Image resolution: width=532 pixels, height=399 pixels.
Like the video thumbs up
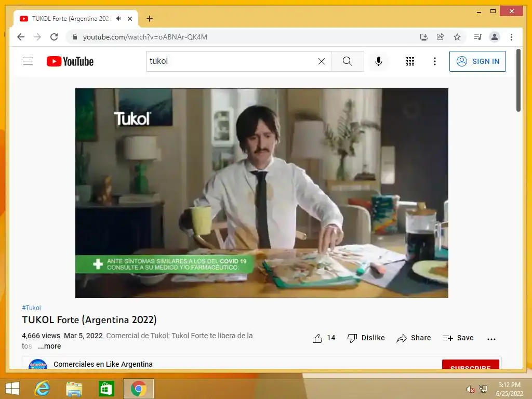pyautogui.click(x=324, y=338)
